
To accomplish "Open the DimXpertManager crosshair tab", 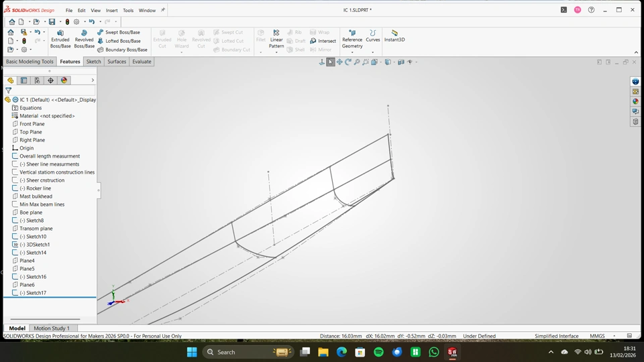I will [50, 80].
